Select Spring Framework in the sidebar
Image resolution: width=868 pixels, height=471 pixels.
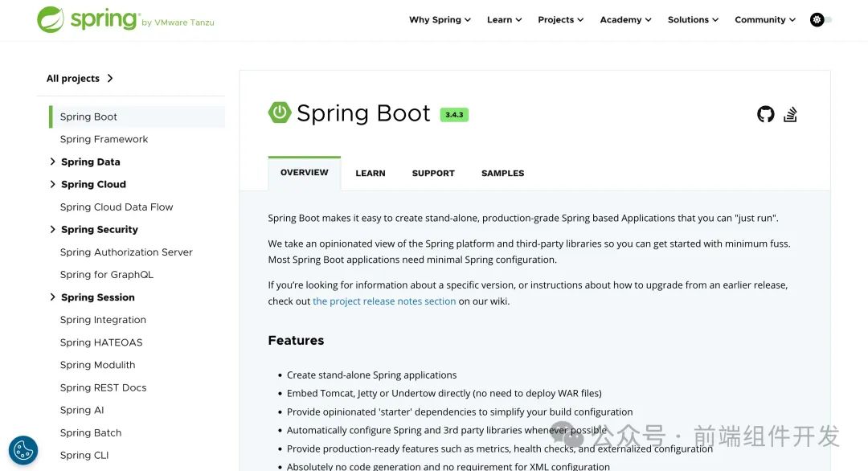coord(104,138)
